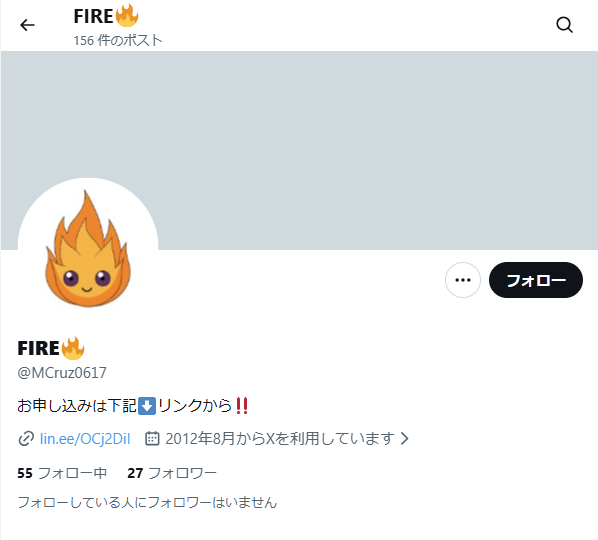This screenshot has height=540, width=598.
Task: Click the FIRE title in top bar
Action: [x=93, y=16]
